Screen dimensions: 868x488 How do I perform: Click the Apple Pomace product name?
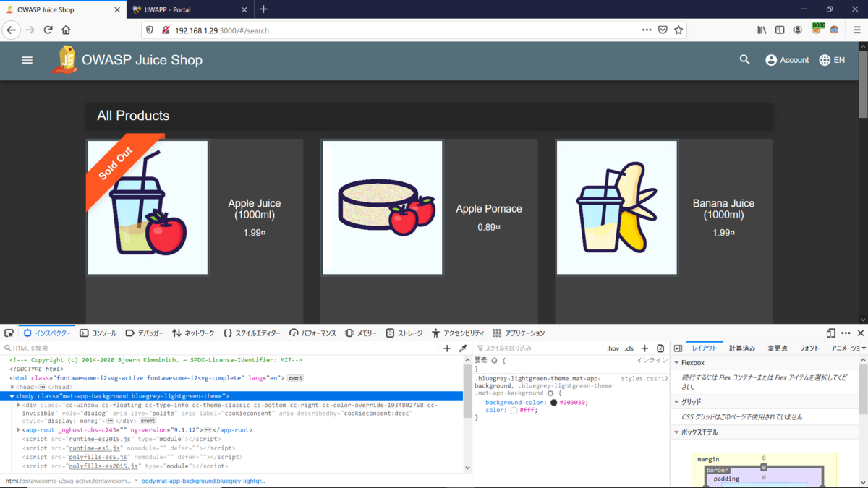point(489,209)
